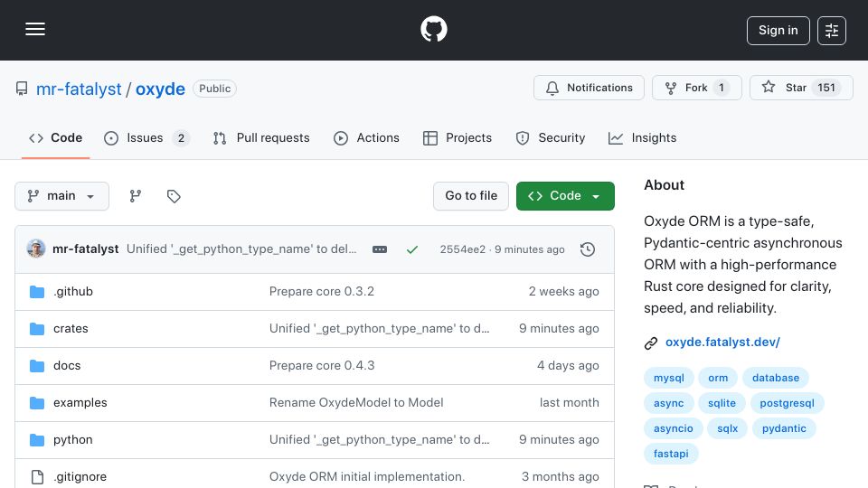This screenshot has height=488, width=868.
Task: Open the crates folder name
Action: tap(71, 329)
